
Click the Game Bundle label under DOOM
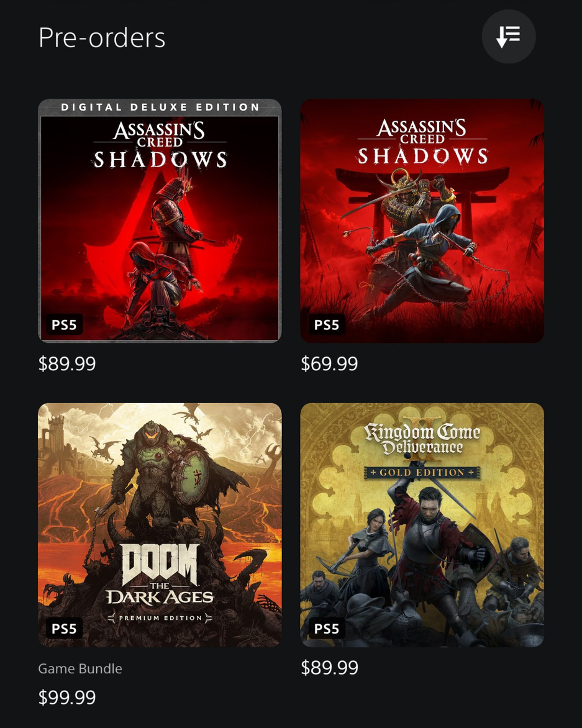click(x=80, y=668)
